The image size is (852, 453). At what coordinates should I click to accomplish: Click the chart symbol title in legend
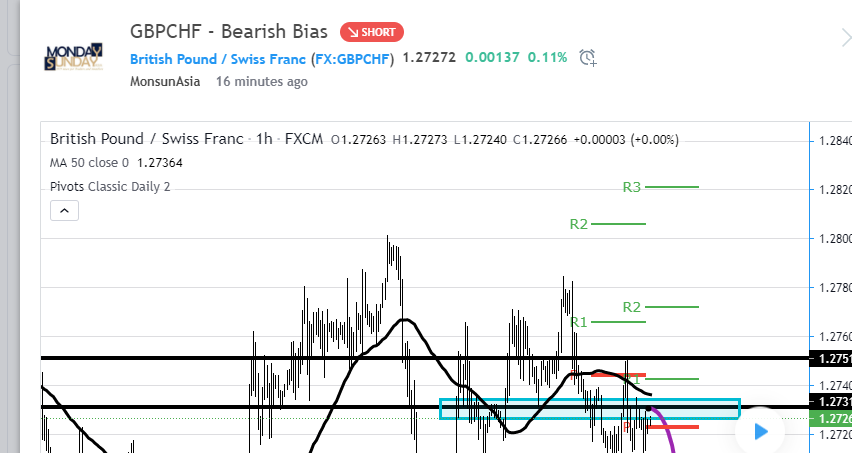[x=146, y=139]
